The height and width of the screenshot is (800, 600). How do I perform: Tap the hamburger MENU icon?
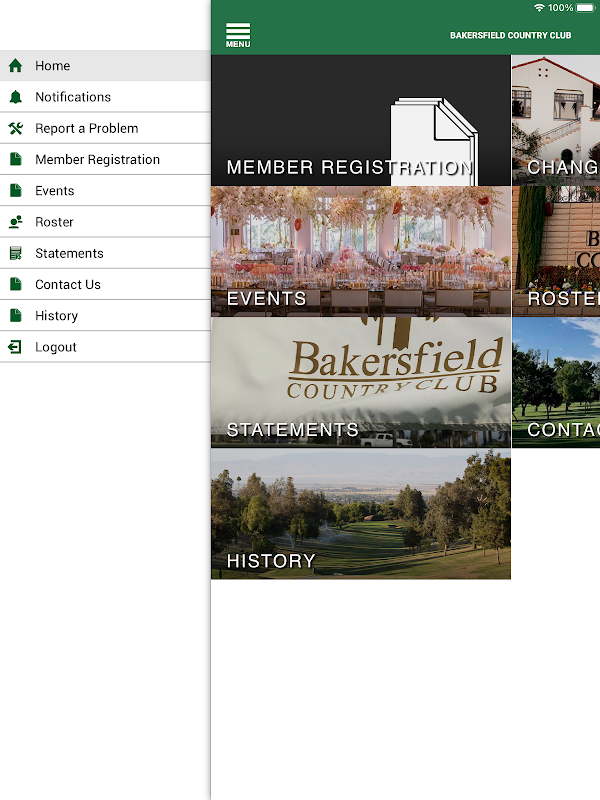pos(238,35)
